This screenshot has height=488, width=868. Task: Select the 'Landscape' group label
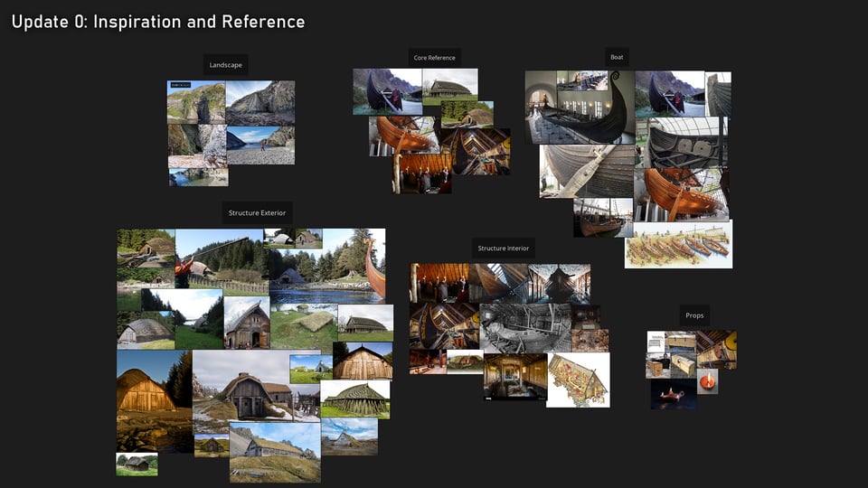point(225,65)
